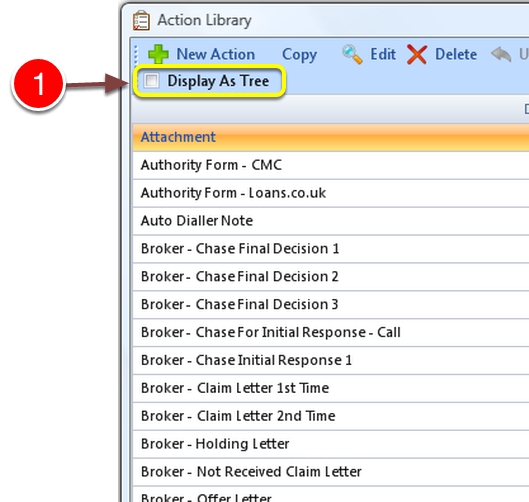Click the Delete text in toolbar
This screenshot has height=502, width=529.
(x=456, y=54)
